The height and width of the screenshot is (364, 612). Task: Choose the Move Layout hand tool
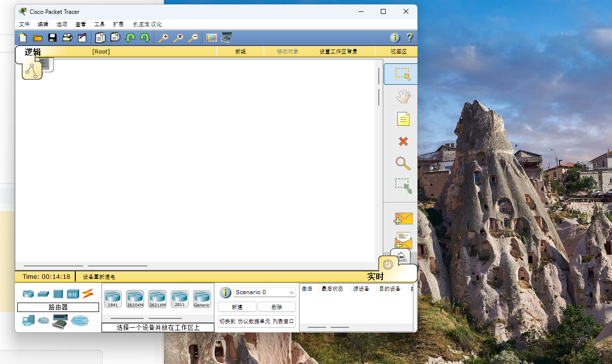(x=403, y=97)
